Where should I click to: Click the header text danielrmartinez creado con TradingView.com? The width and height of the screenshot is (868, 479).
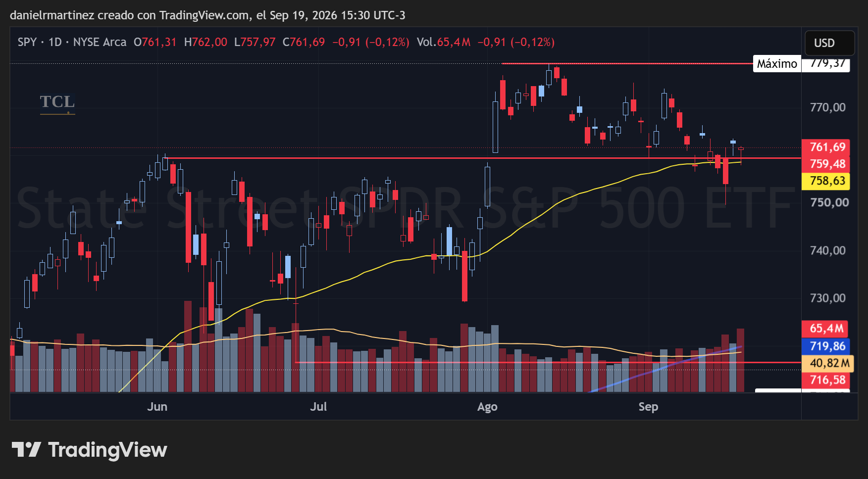(x=130, y=15)
